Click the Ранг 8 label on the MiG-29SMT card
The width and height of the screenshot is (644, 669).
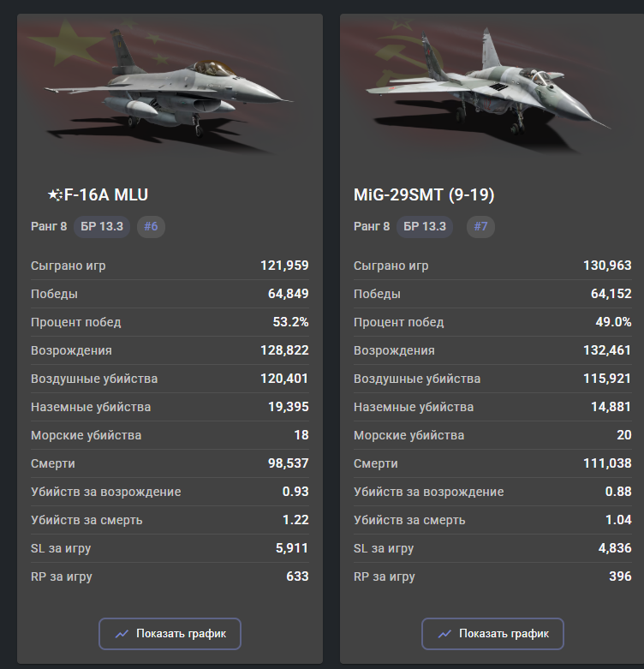click(371, 226)
